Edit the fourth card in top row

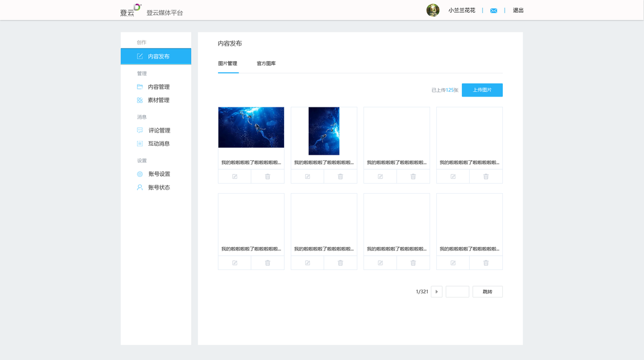[x=453, y=176]
